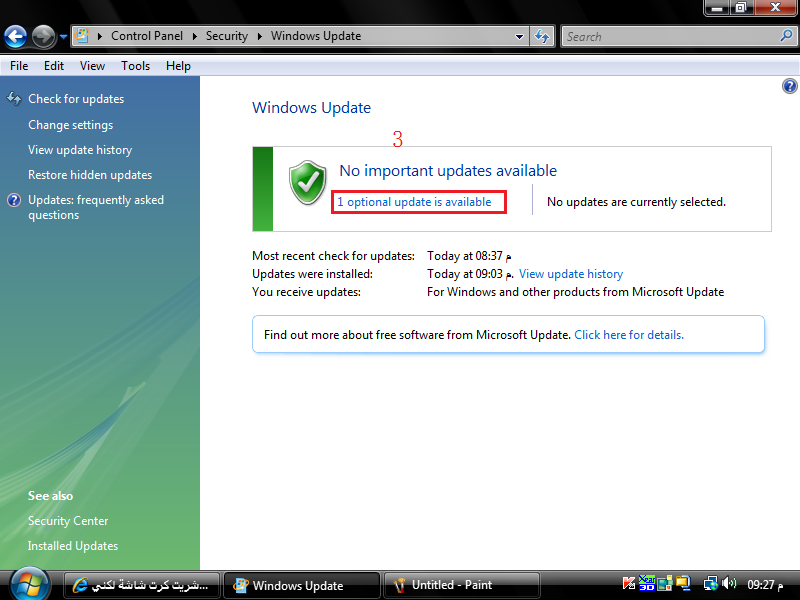Open the Help menu
The width and height of the screenshot is (800, 600).
[x=178, y=66]
